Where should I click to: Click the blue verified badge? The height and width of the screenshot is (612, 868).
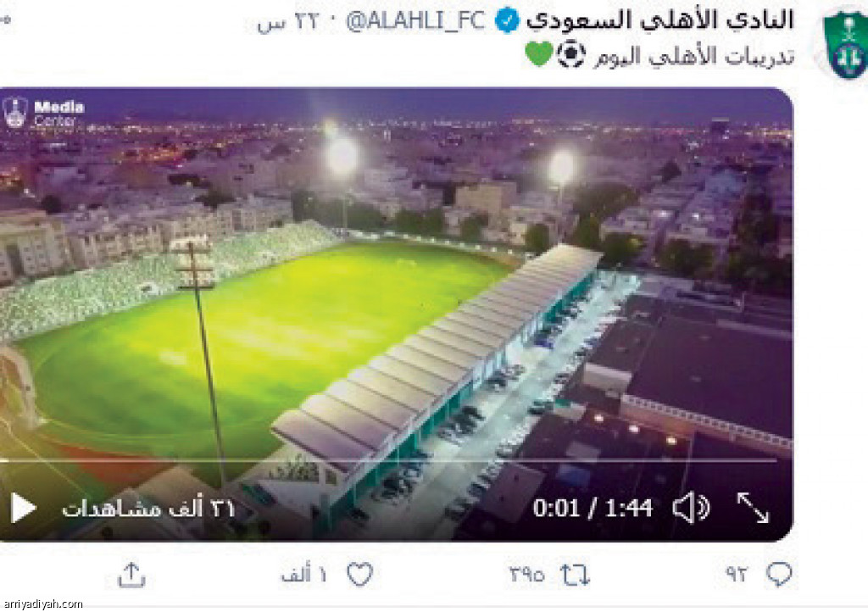click(x=507, y=21)
